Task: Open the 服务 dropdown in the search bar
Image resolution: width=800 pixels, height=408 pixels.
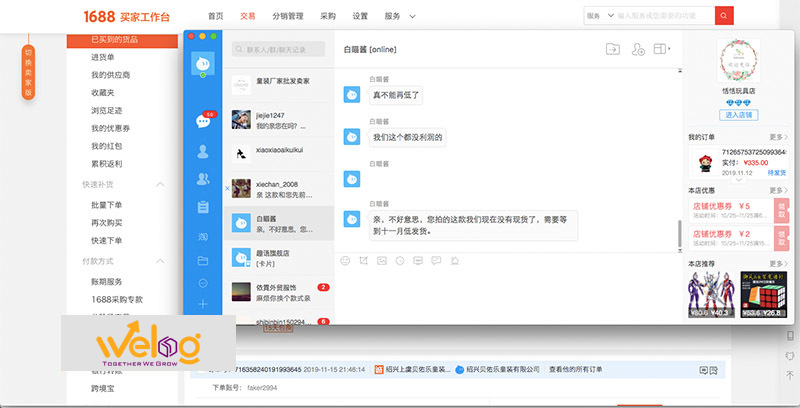Action: pyautogui.click(x=600, y=16)
